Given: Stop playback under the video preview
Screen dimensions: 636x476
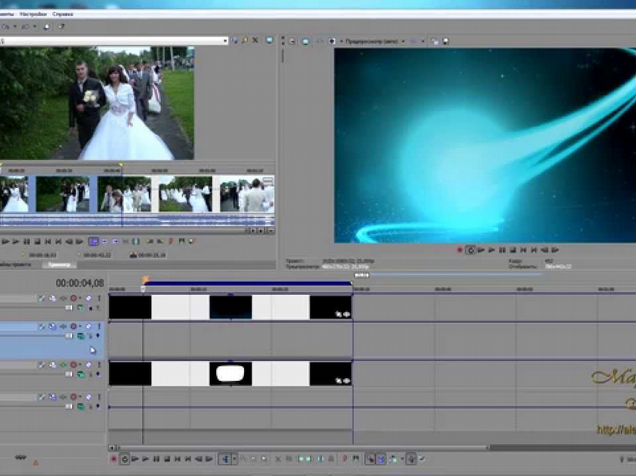Looking at the screenshot, I should [513, 250].
